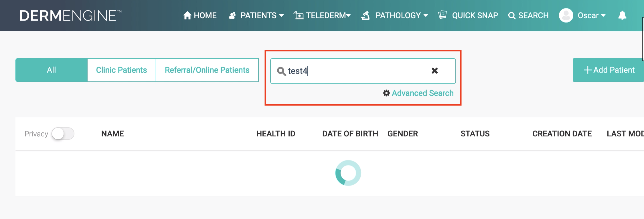Clear search text with the X icon
644x219 pixels.
click(x=434, y=71)
